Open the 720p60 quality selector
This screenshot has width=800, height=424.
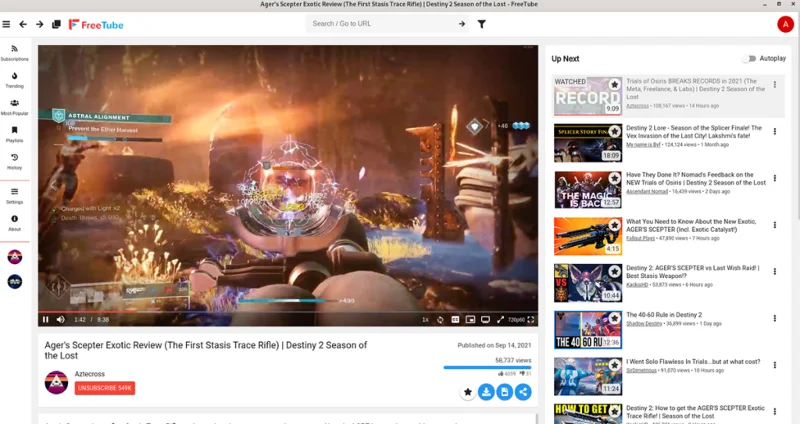click(x=516, y=320)
